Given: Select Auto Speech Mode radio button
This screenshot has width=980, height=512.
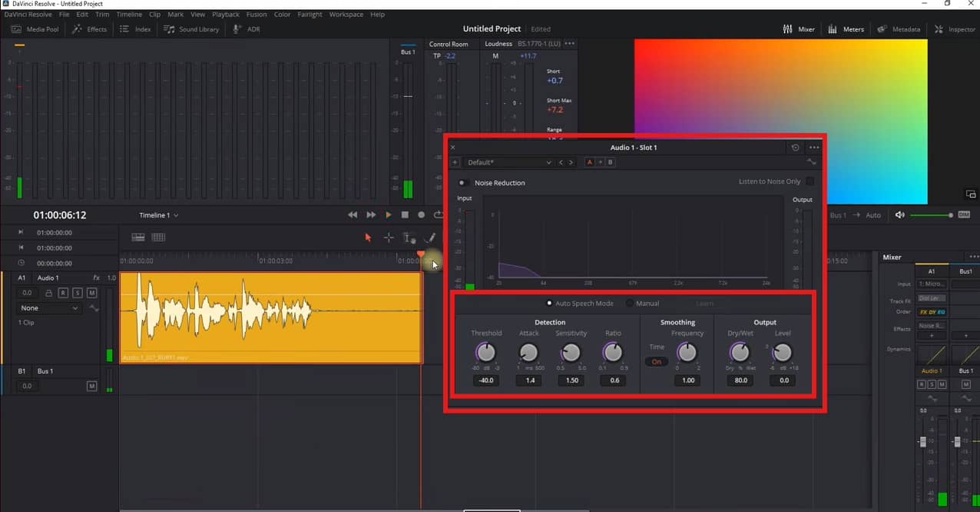Looking at the screenshot, I should 549,303.
